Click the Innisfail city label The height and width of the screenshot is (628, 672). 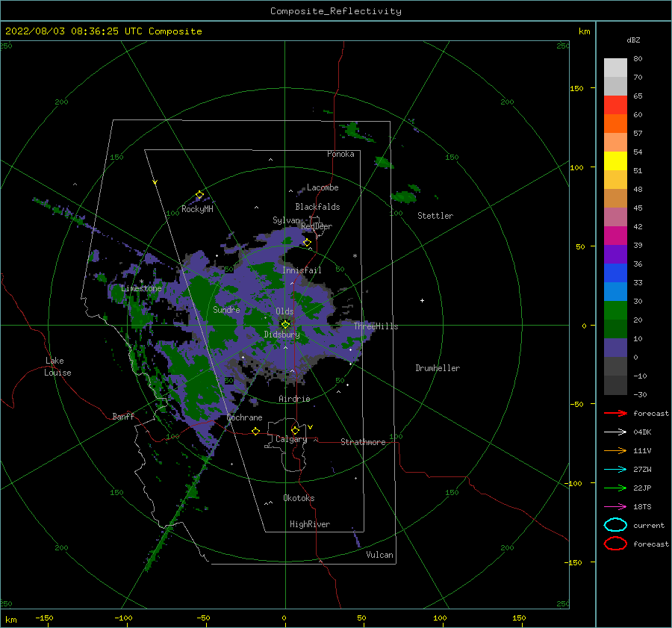pos(302,270)
